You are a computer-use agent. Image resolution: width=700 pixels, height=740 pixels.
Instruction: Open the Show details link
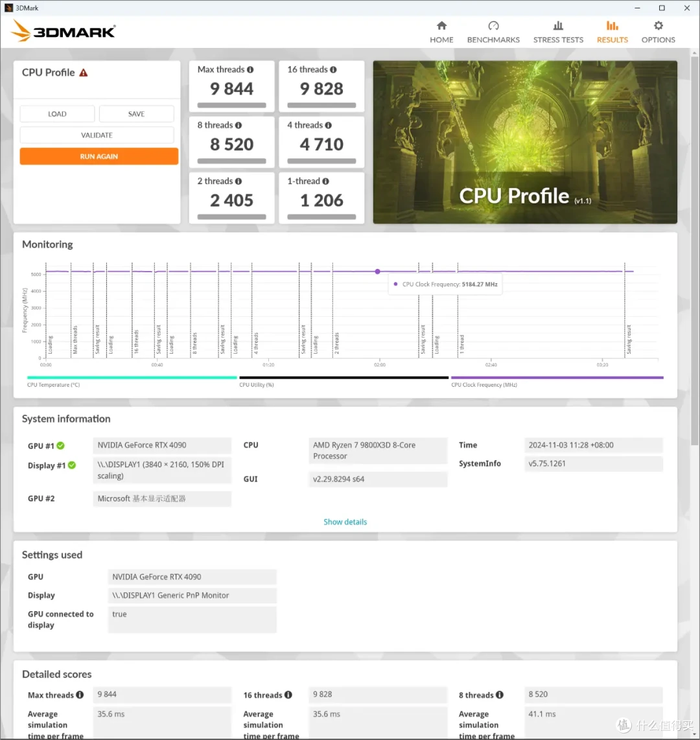pos(345,522)
